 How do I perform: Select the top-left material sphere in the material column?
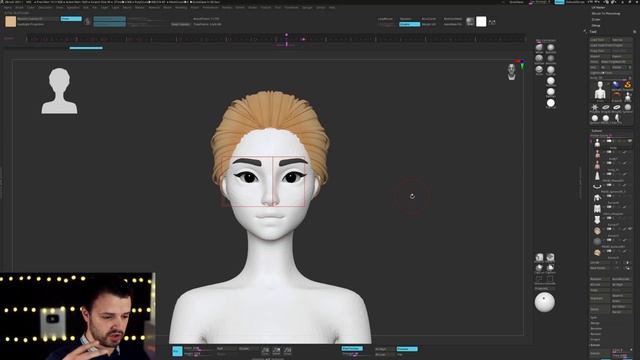coord(539,47)
